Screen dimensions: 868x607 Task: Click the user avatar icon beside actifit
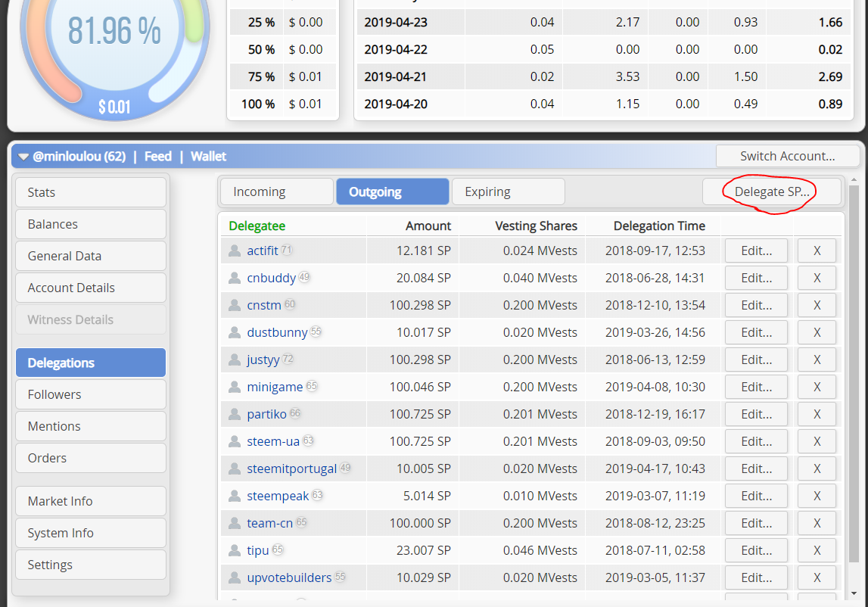pos(235,251)
